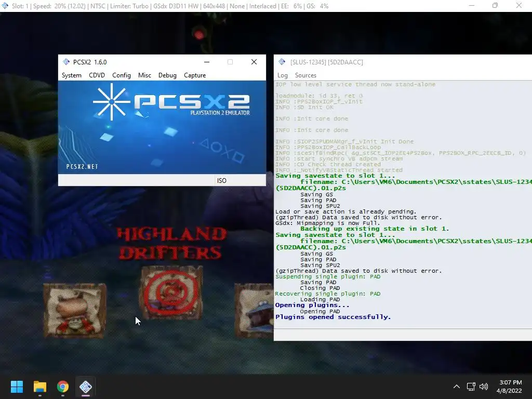Open the Misc menu
Viewport: 532px width, 399px height.
pyautogui.click(x=144, y=75)
